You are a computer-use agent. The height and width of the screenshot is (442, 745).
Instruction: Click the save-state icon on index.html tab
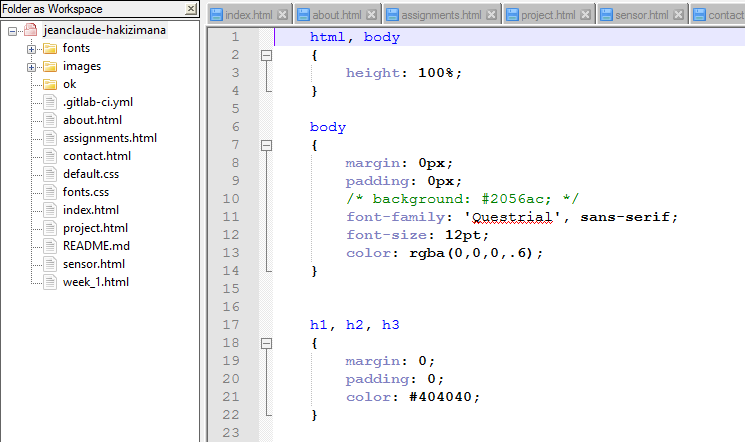pyautogui.click(x=216, y=15)
